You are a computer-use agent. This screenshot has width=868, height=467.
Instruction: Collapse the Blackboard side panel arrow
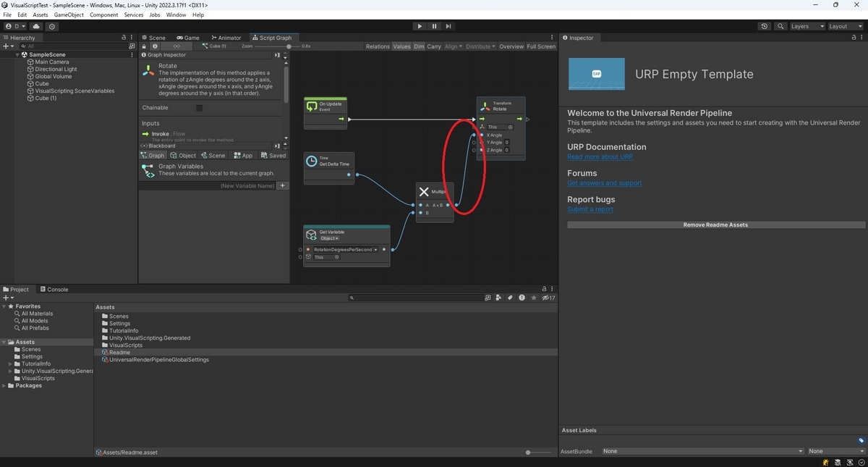point(277,146)
